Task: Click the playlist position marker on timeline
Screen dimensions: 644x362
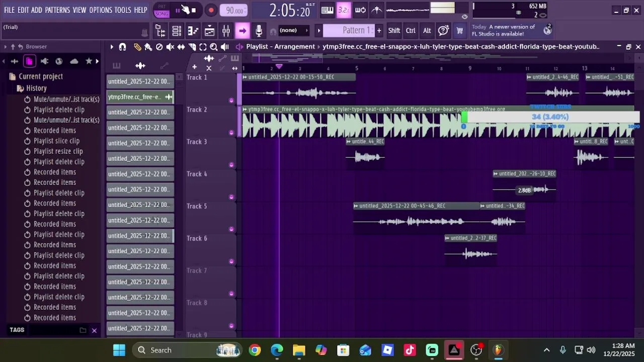Action: point(279,67)
